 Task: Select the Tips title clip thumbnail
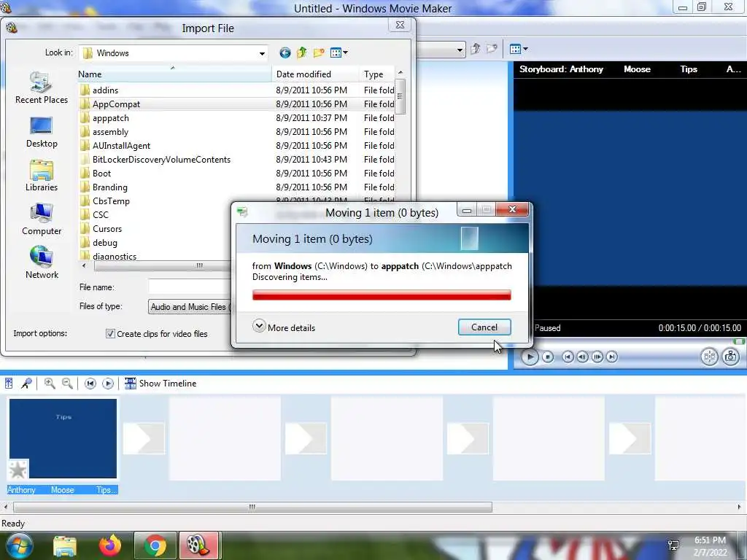(63, 438)
